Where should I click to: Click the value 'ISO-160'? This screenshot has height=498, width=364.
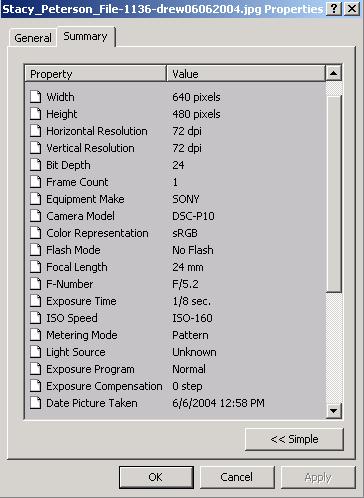[x=192, y=318]
